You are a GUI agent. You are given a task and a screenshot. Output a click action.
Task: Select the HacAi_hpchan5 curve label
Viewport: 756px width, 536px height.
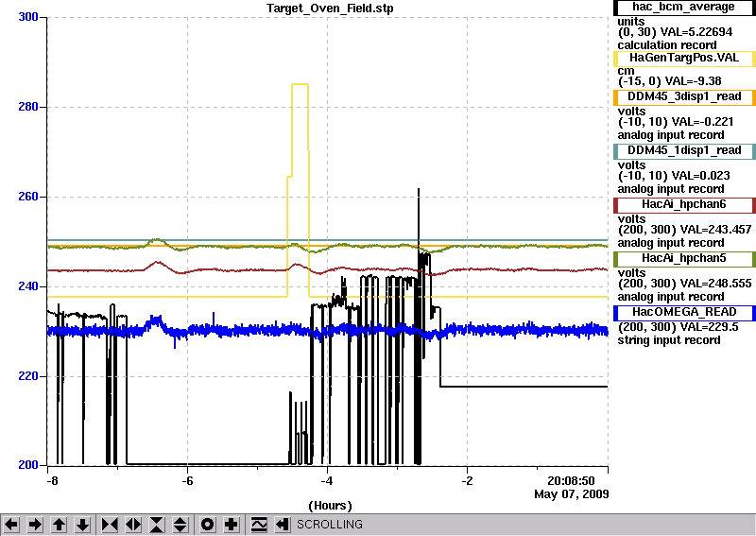point(683,259)
